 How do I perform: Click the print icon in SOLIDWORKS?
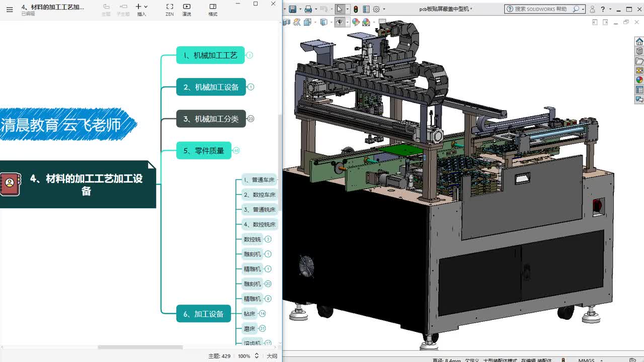[x=308, y=9]
